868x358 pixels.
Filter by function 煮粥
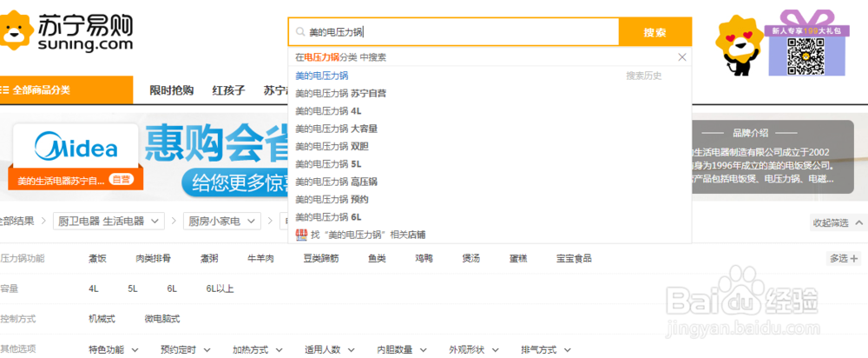pos(209,258)
